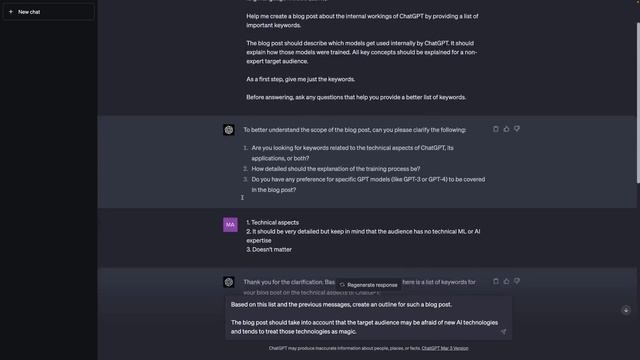Thumbs up the keywords list response

click(x=506, y=281)
